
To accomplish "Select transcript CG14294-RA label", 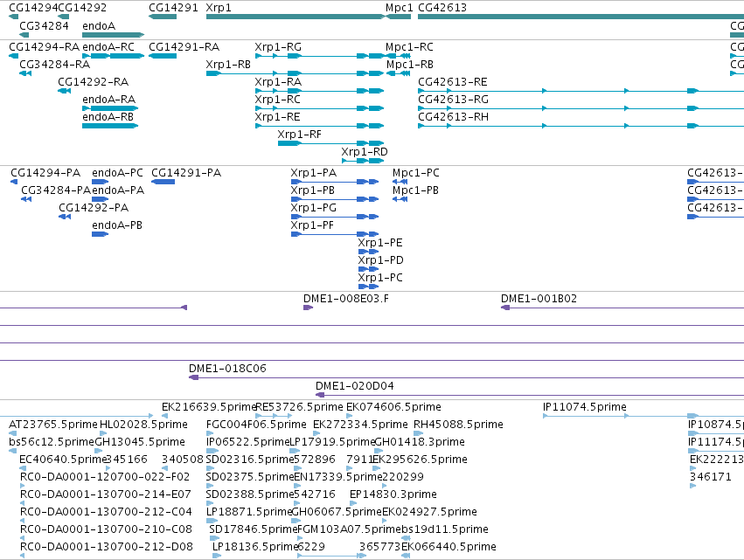I will click(44, 47).
